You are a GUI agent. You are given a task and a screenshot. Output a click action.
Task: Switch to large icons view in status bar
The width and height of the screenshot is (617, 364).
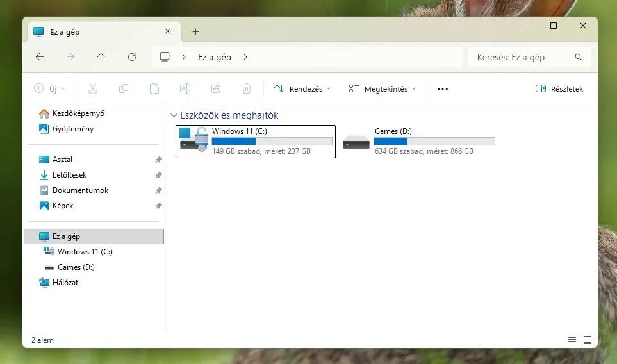(587, 340)
